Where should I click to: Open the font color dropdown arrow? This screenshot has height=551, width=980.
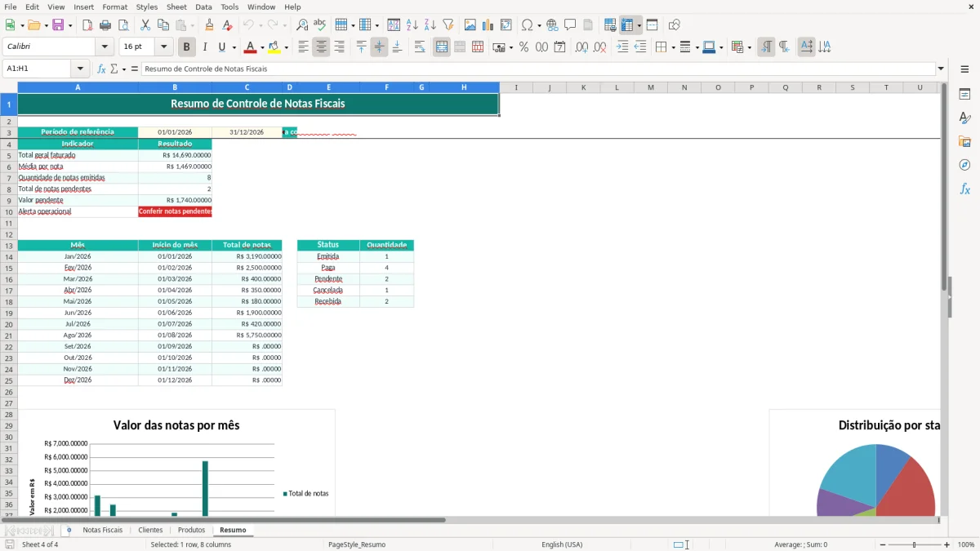click(x=262, y=47)
